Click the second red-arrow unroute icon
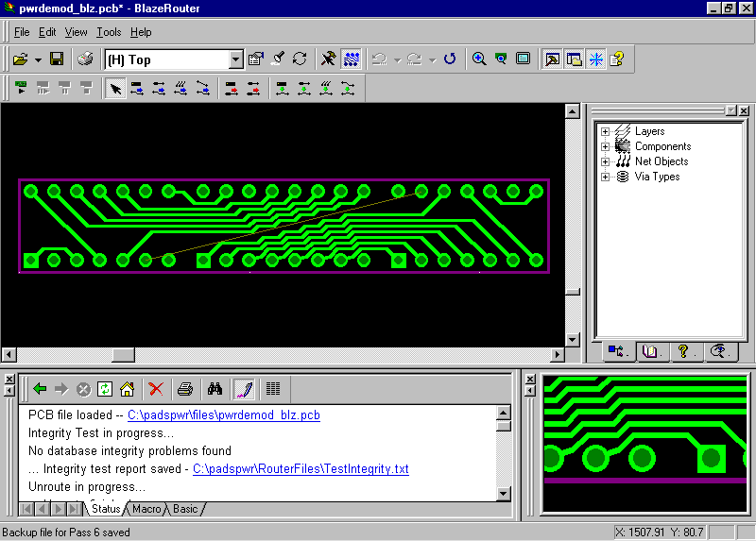756x541 pixels. pyautogui.click(x=253, y=89)
